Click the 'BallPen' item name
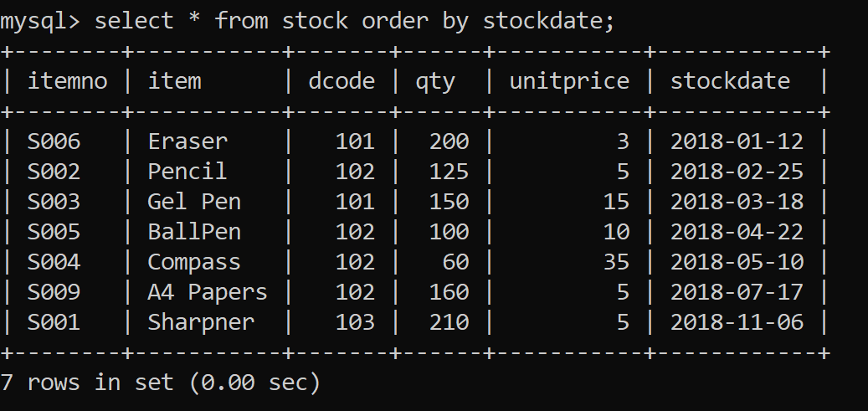This screenshot has height=411, width=868. click(194, 232)
